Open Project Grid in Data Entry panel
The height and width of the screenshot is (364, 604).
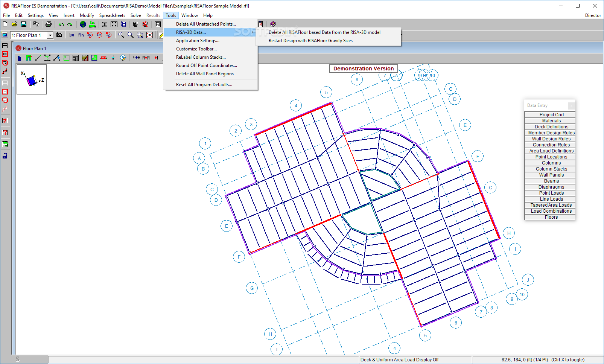point(550,115)
